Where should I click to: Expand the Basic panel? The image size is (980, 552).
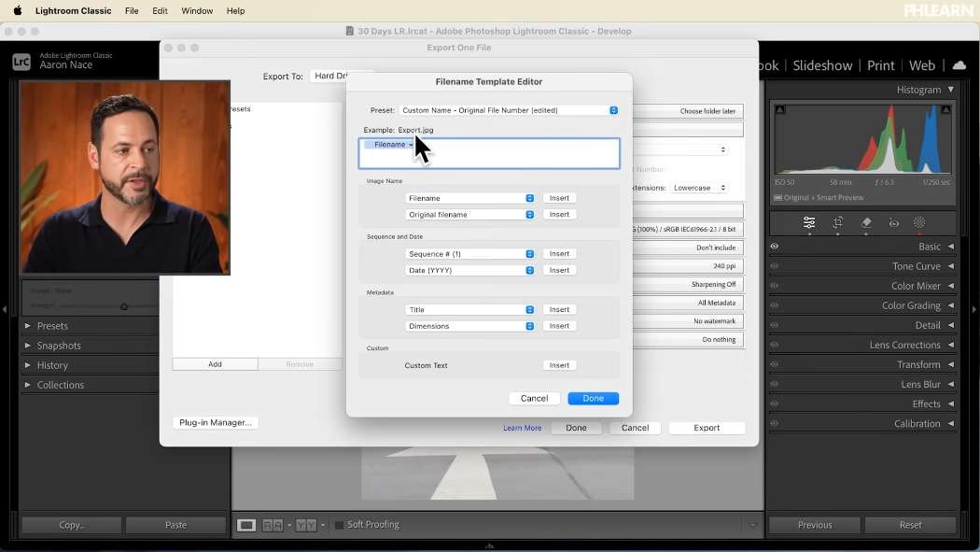[x=951, y=247]
